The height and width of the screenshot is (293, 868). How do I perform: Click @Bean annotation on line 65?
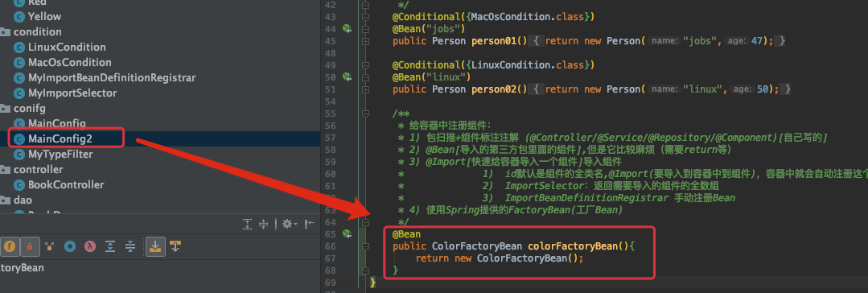tap(406, 233)
